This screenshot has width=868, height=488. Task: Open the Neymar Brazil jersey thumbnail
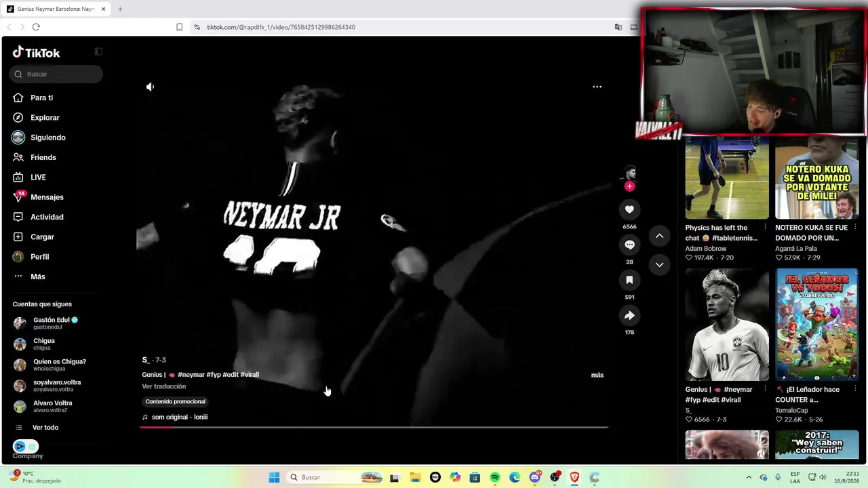point(727,325)
